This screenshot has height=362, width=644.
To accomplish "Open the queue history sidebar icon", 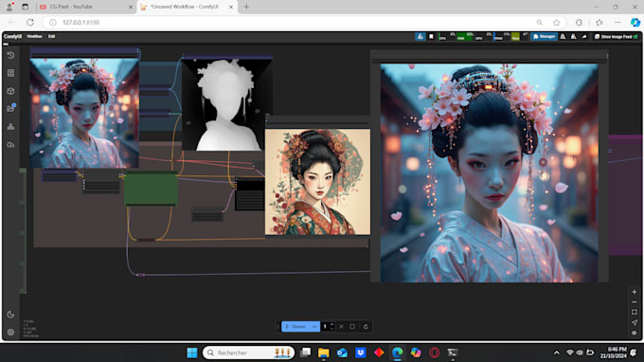I will [x=10, y=55].
